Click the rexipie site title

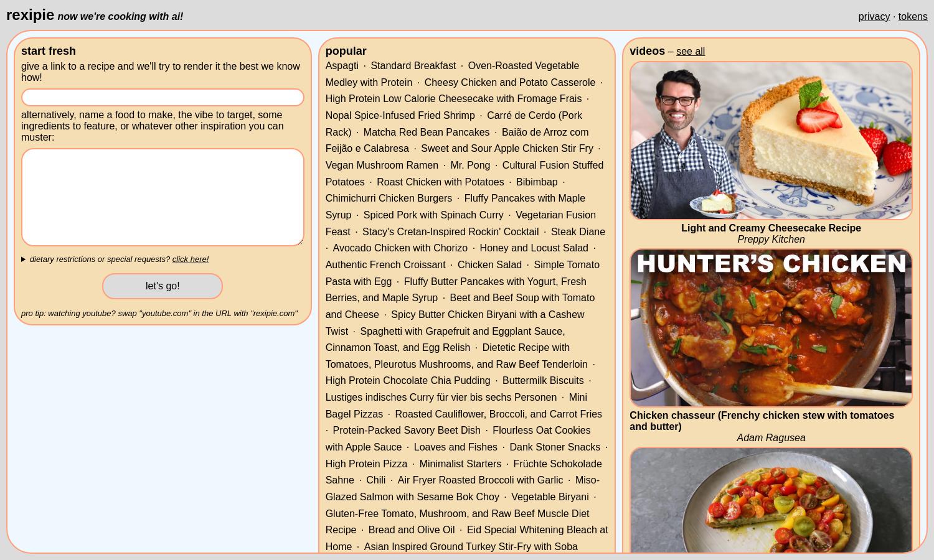pos(30,15)
